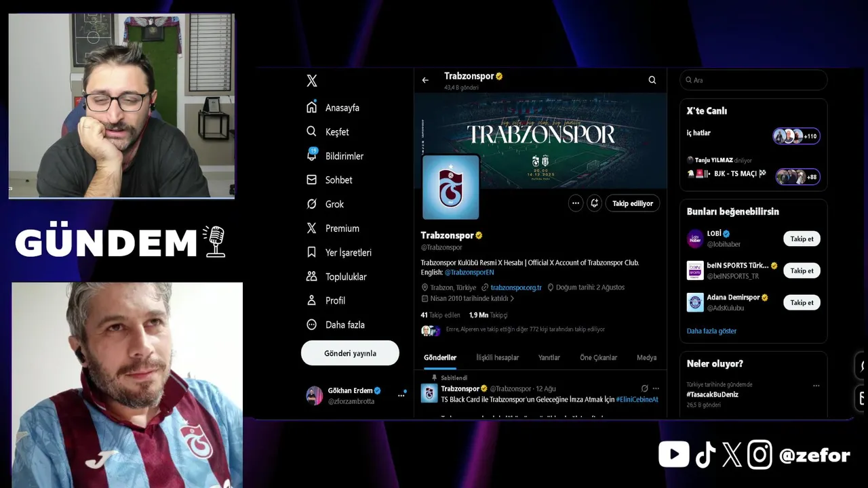Open 1,9 Mn Takipçi list
Screen dimensions: 868x488
488,315
